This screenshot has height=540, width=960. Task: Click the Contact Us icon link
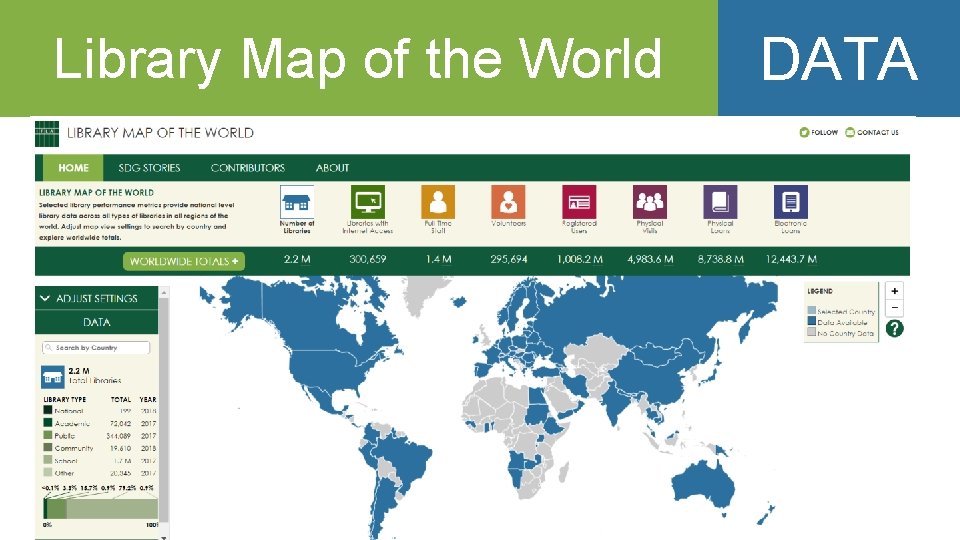tap(850, 132)
